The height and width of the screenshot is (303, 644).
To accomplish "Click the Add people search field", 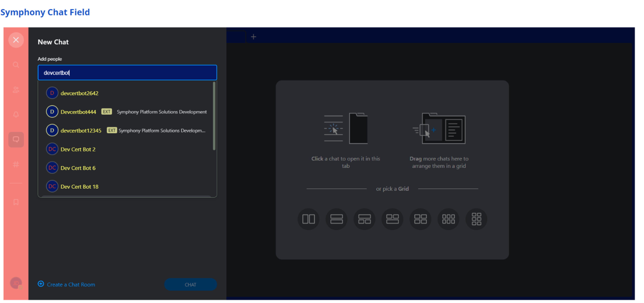I will click(x=127, y=73).
